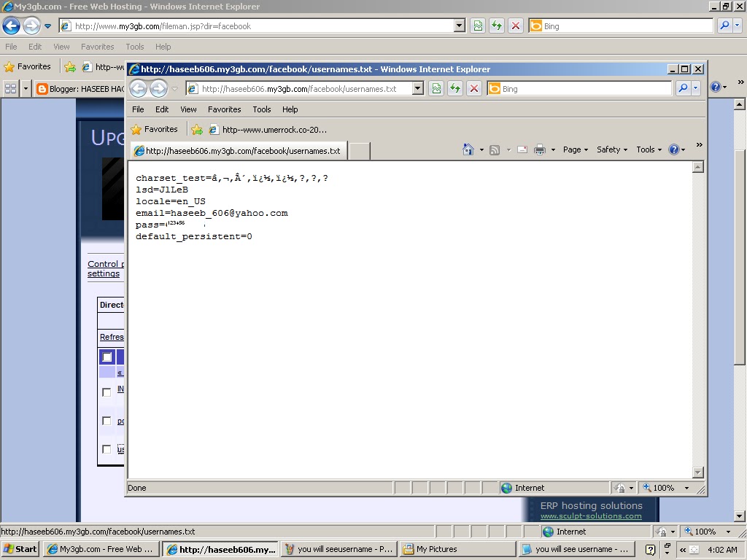Open 'you will seeusername - P...' taskbar item
Image resolution: width=747 pixels, height=560 pixels.
[x=339, y=549]
